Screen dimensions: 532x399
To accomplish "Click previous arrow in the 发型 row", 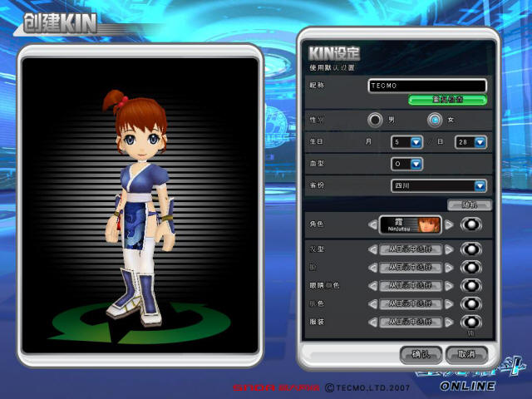I will pyautogui.click(x=372, y=249).
